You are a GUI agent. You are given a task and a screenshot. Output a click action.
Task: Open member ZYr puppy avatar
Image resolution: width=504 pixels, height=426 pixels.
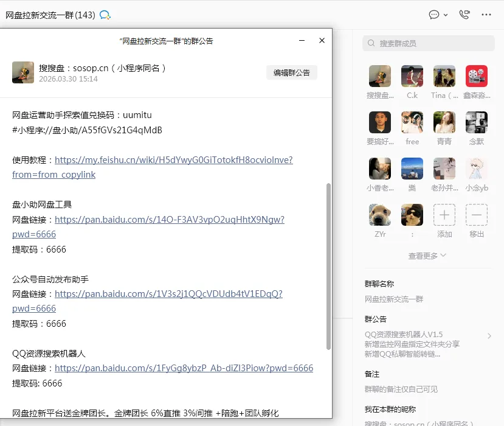(x=380, y=215)
